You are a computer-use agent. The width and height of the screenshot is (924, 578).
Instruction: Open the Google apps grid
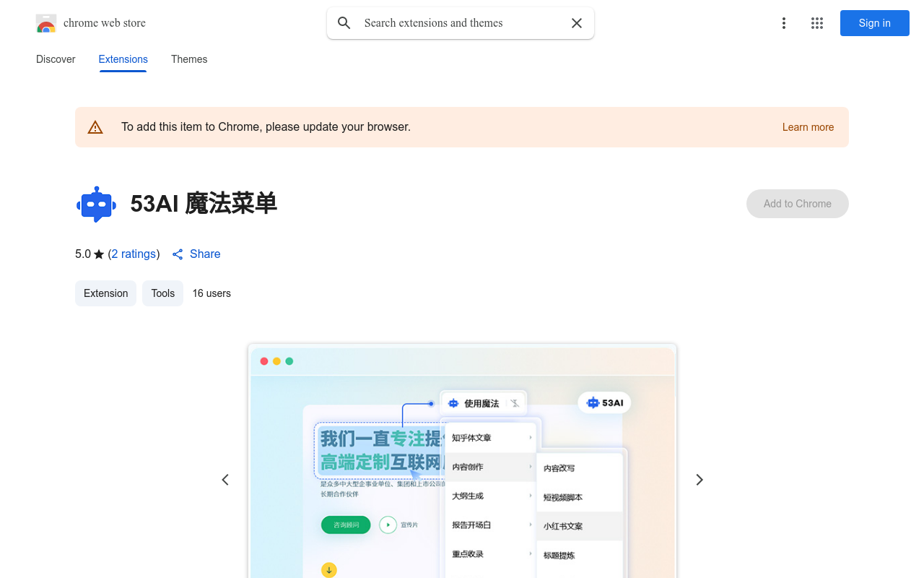[817, 23]
